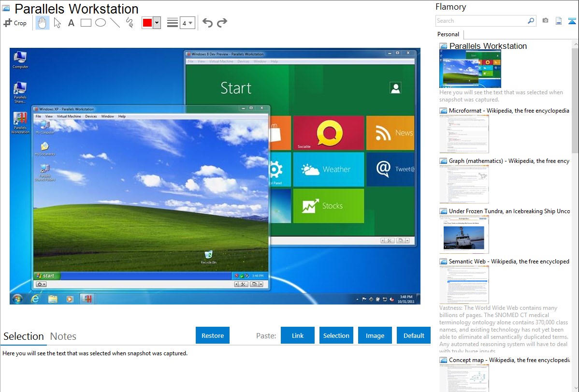Click Windows Explorer folder in taskbar

(x=53, y=299)
